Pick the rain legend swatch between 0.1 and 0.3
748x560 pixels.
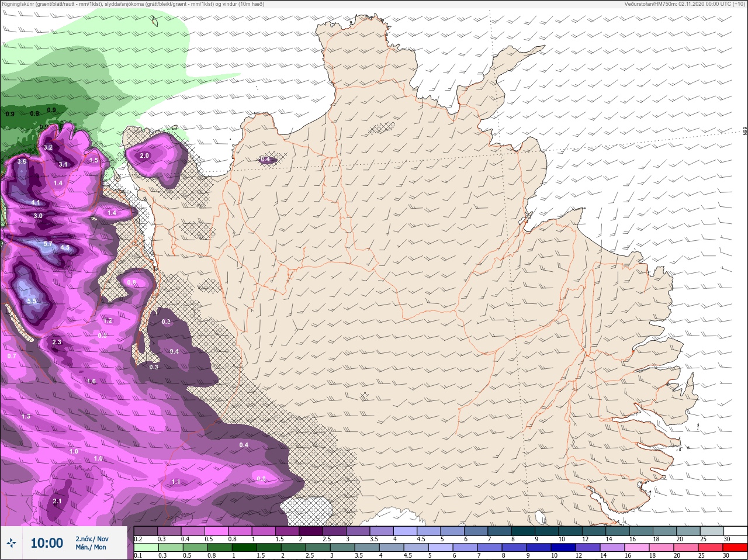click(146, 547)
